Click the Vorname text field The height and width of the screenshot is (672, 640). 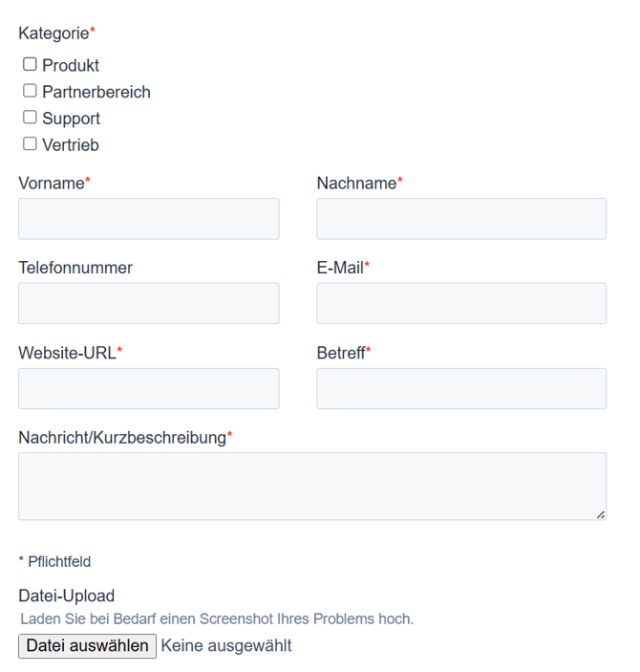(149, 219)
